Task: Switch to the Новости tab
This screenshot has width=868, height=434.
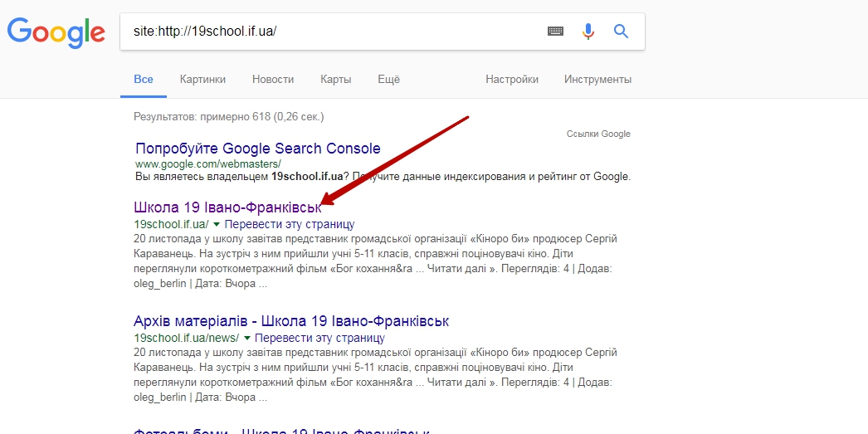Action: coord(273,79)
